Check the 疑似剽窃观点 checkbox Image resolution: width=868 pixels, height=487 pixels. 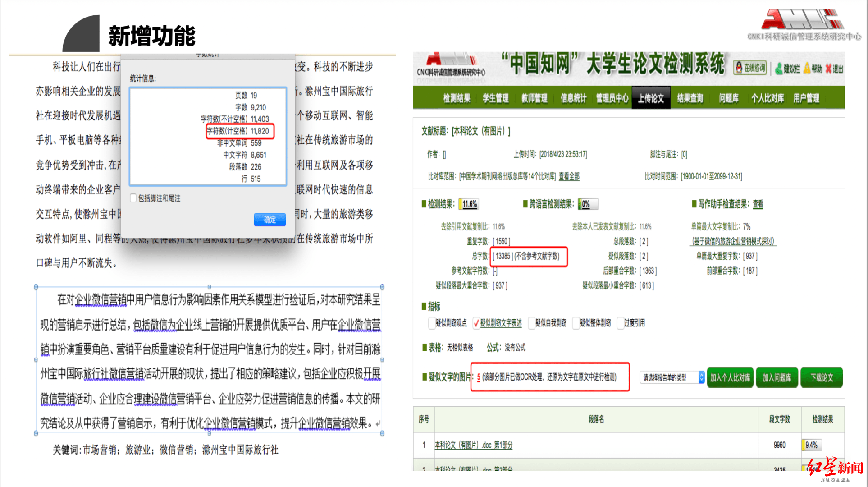pos(432,323)
